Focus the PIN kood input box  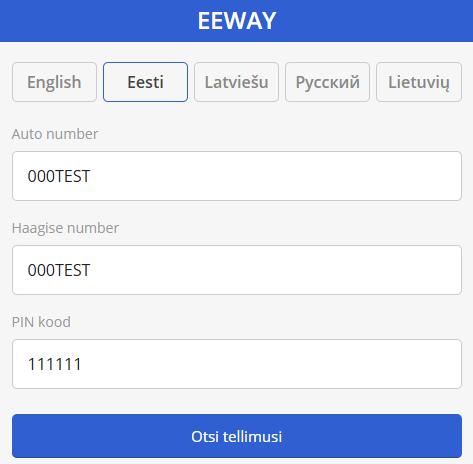point(237,364)
